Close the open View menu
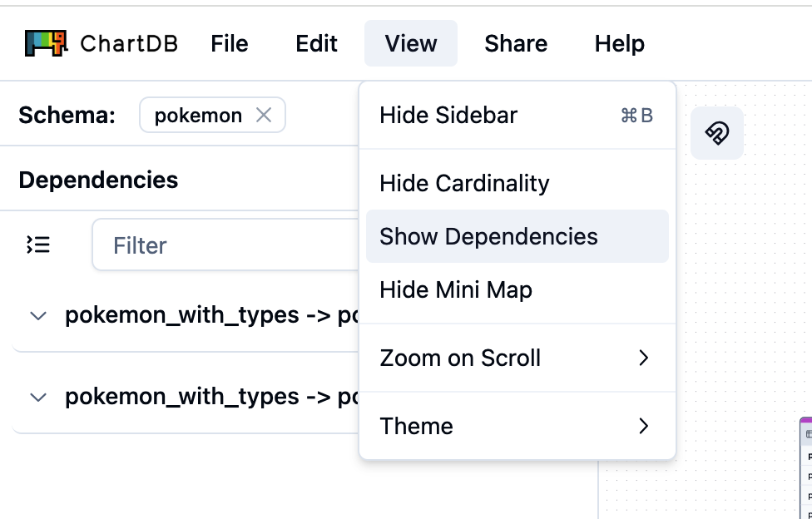The image size is (812, 519). [x=411, y=43]
